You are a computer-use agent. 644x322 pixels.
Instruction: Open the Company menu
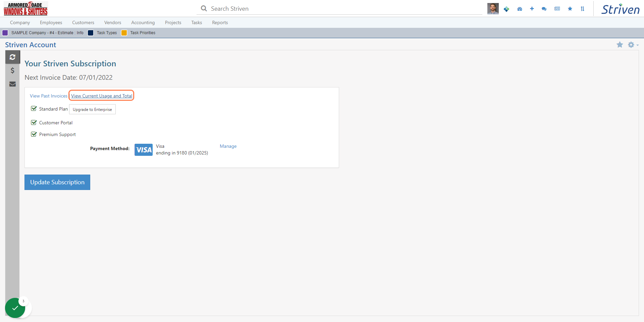point(20,22)
